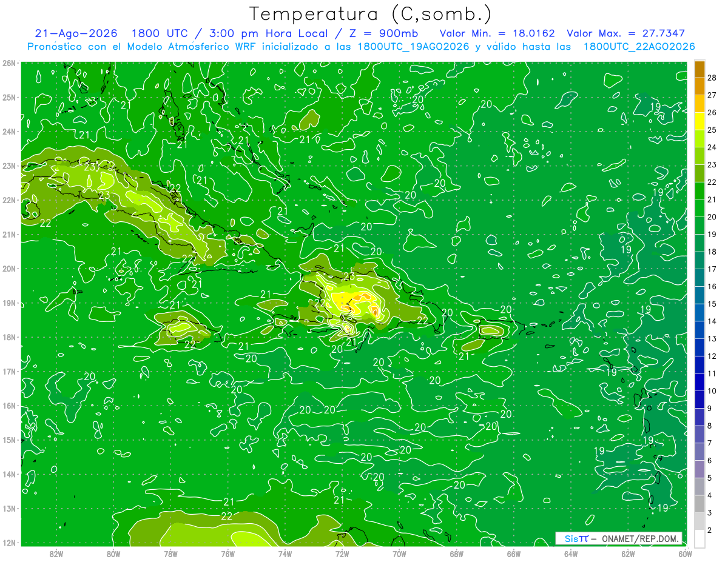Click the color scale label '12'
The height and width of the screenshot is (562, 728).
click(x=712, y=356)
